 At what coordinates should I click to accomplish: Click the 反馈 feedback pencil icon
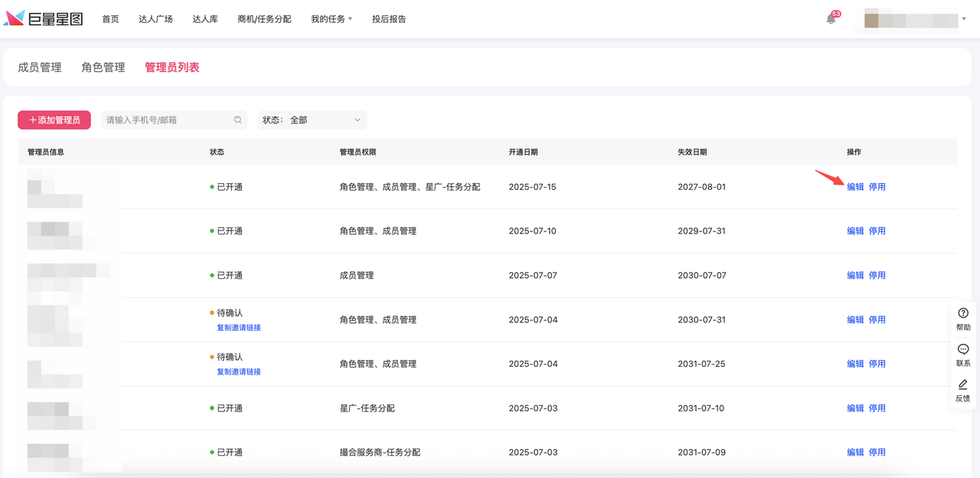pos(963,385)
